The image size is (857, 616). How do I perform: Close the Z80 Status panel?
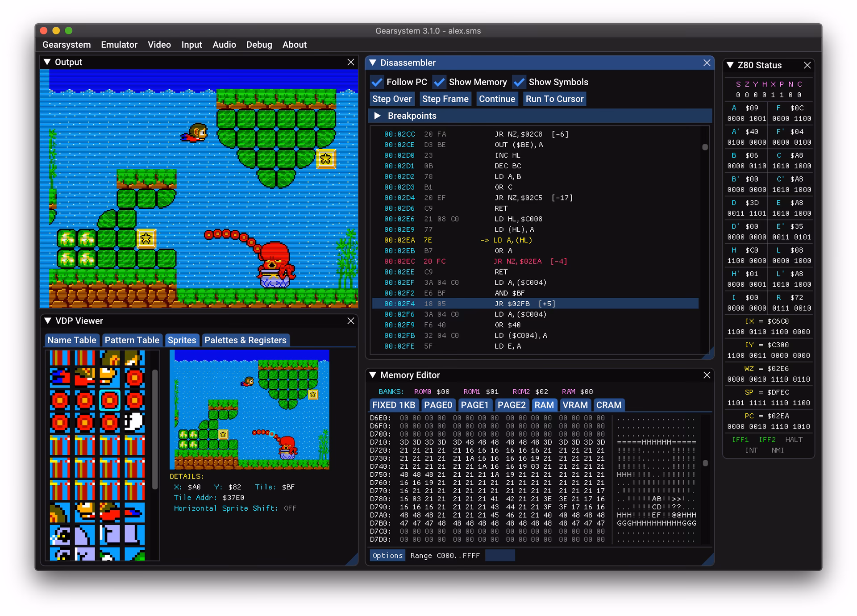point(807,65)
